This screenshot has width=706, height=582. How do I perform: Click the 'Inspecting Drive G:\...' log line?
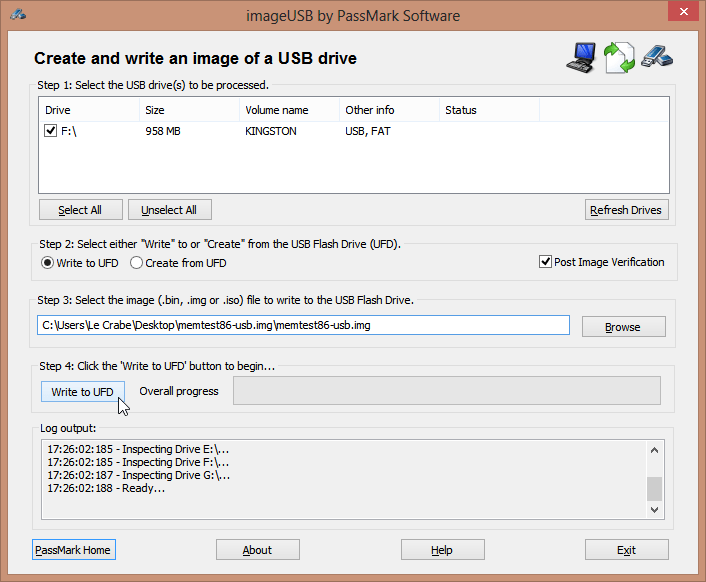(139, 475)
